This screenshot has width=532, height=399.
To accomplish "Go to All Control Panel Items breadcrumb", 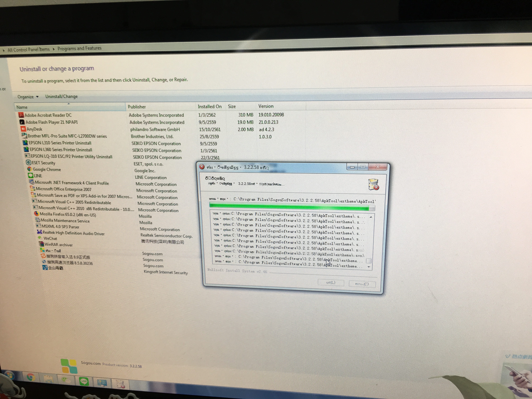I will 28,49.
